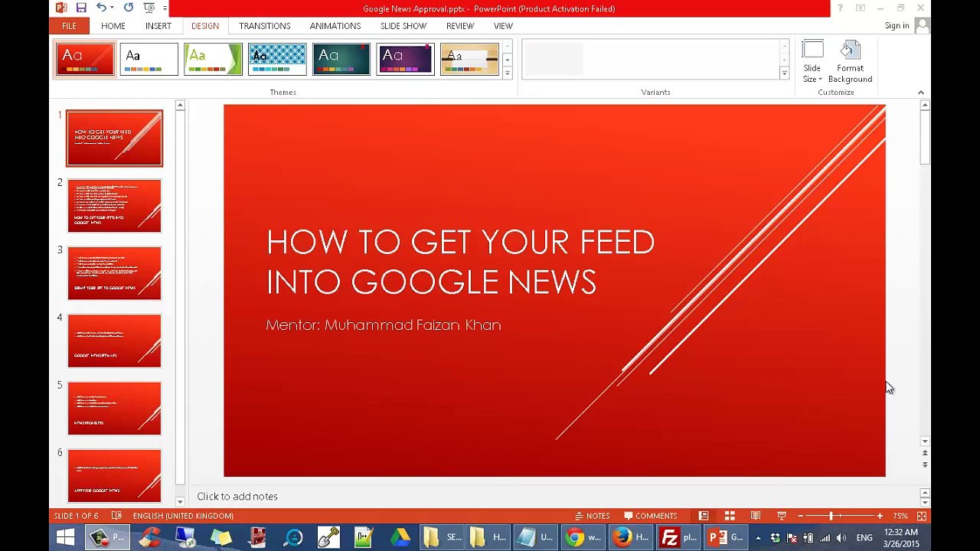The height and width of the screenshot is (551, 980).
Task: Go to previous slide arrow button
Action: [x=925, y=454]
